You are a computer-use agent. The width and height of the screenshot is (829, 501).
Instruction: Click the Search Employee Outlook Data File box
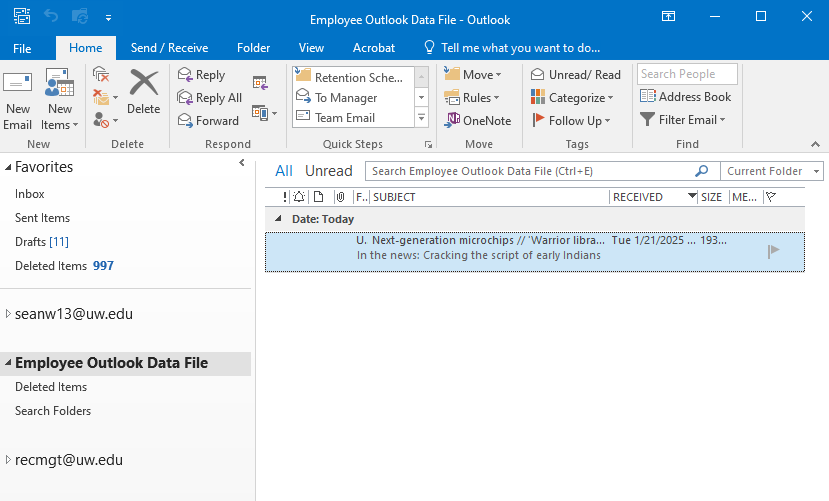[530, 171]
